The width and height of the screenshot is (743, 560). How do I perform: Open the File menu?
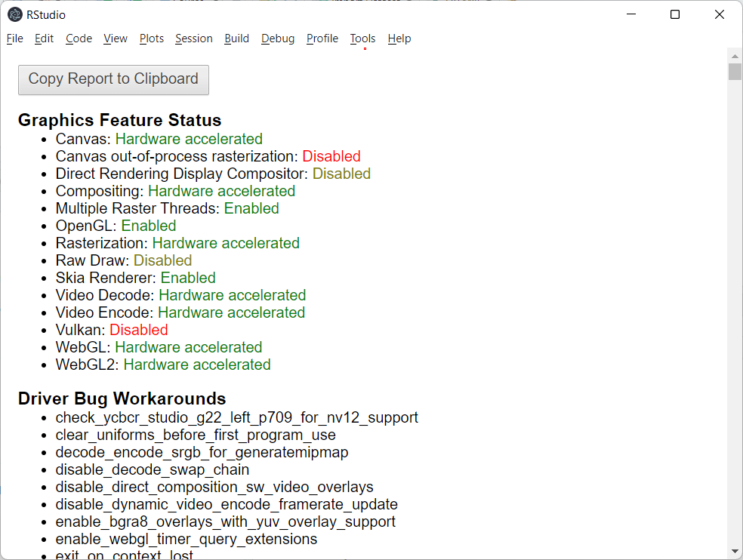tap(14, 38)
